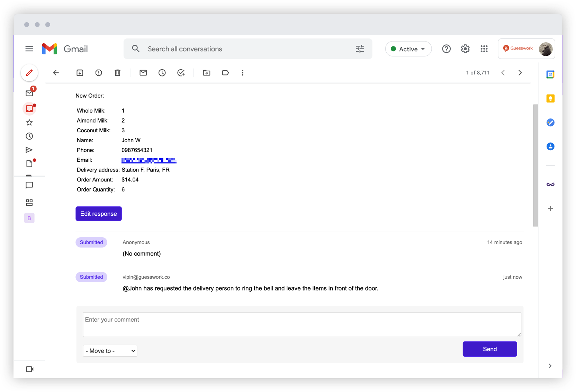The width and height of the screenshot is (576, 392).
Task: Open Google Contacts side panel
Action: (550, 146)
